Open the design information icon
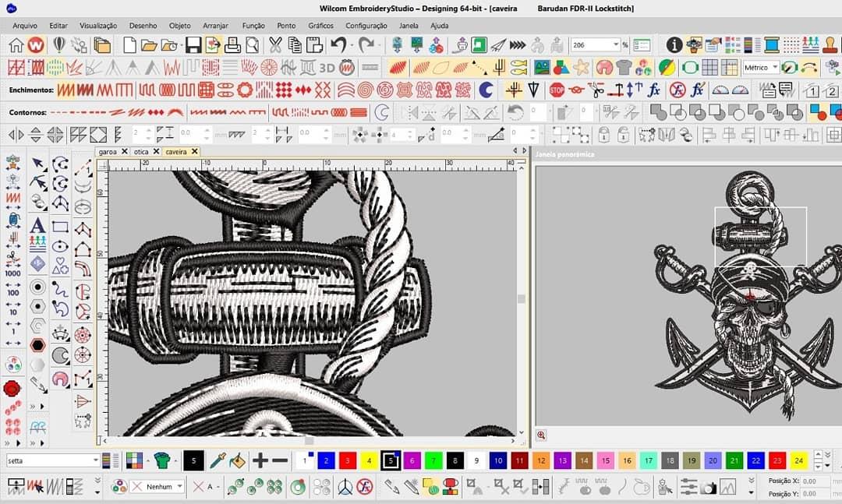Viewport: 842px width, 504px height. (674, 45)
